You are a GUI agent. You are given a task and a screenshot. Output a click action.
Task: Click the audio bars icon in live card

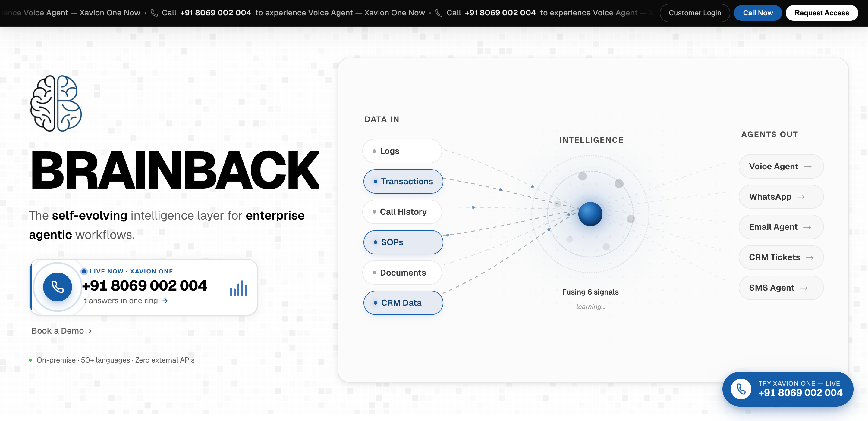click(x=238, y=288)
